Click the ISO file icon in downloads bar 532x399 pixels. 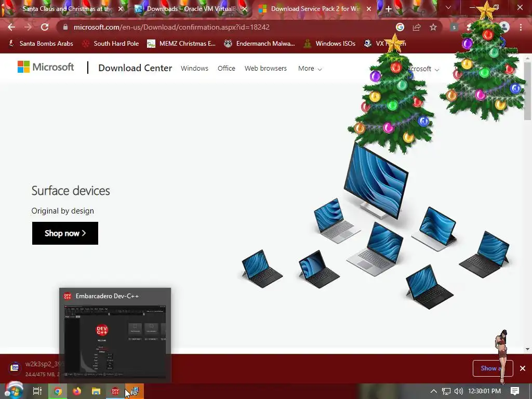click(x=15, y=367)
